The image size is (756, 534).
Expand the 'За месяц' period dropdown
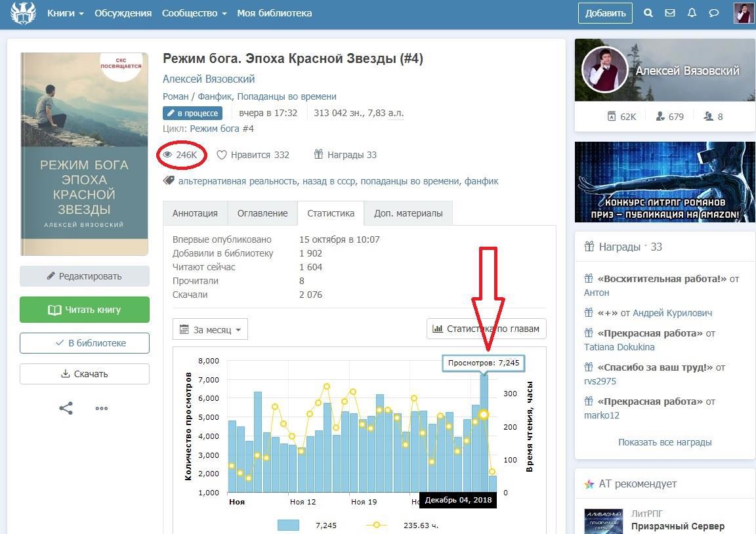click(x=210, y=329)
